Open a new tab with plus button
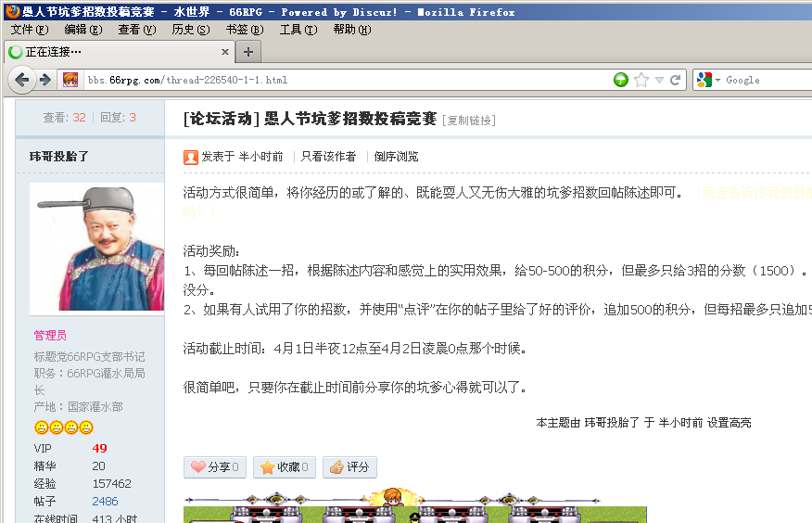This screenshot has width=812, height=523. tap(248, 52)
